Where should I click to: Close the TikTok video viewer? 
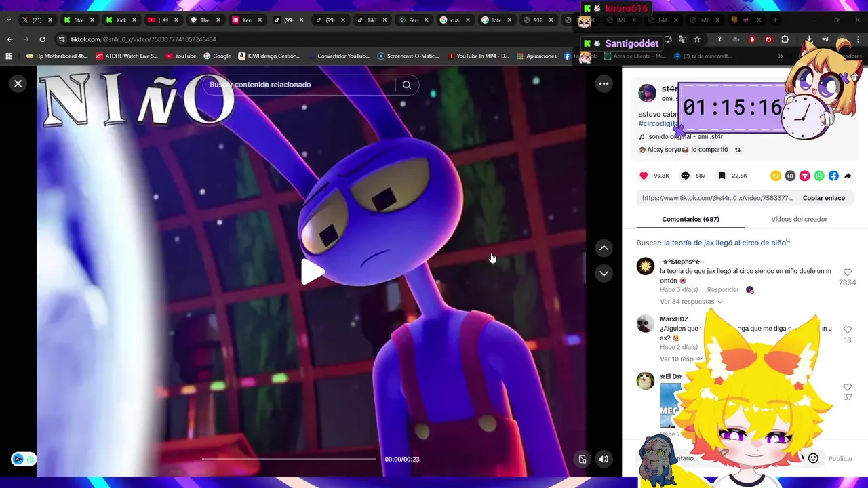[18, 83]
